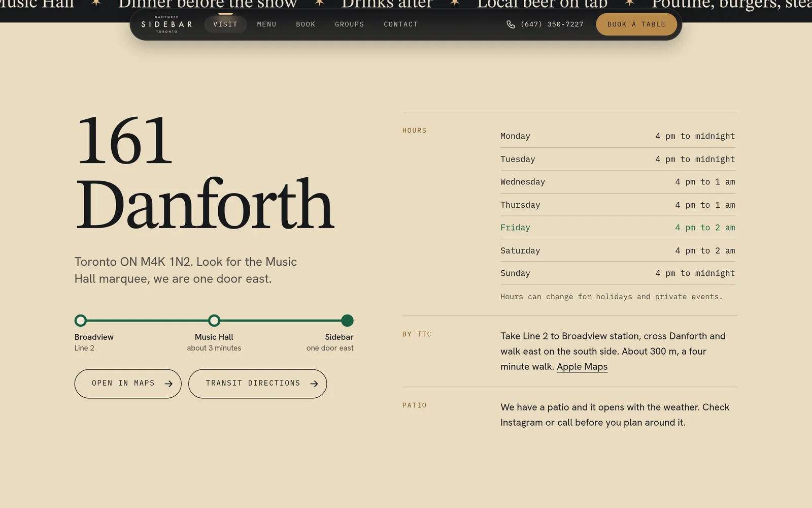
Task: Open the Menu nav item
Action: pyautogui.click(x=266, y=24)
